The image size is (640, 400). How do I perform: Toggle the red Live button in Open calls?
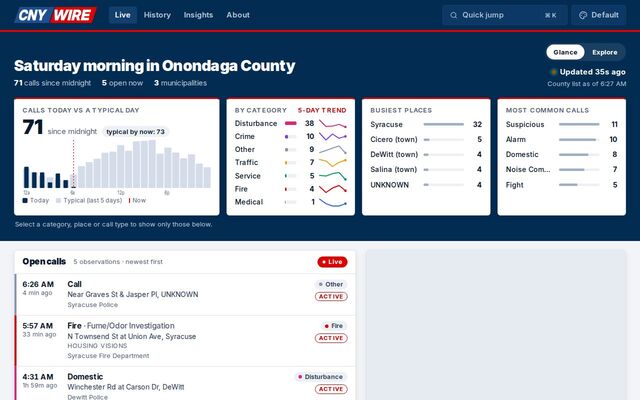pyautogui.click(x=332, y=262)
